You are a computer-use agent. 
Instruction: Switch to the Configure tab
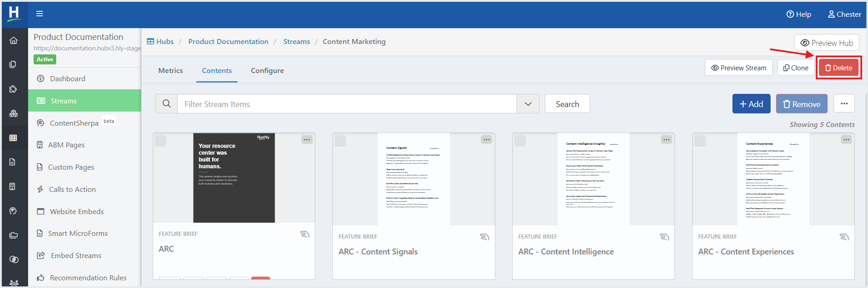pos(267,70)
